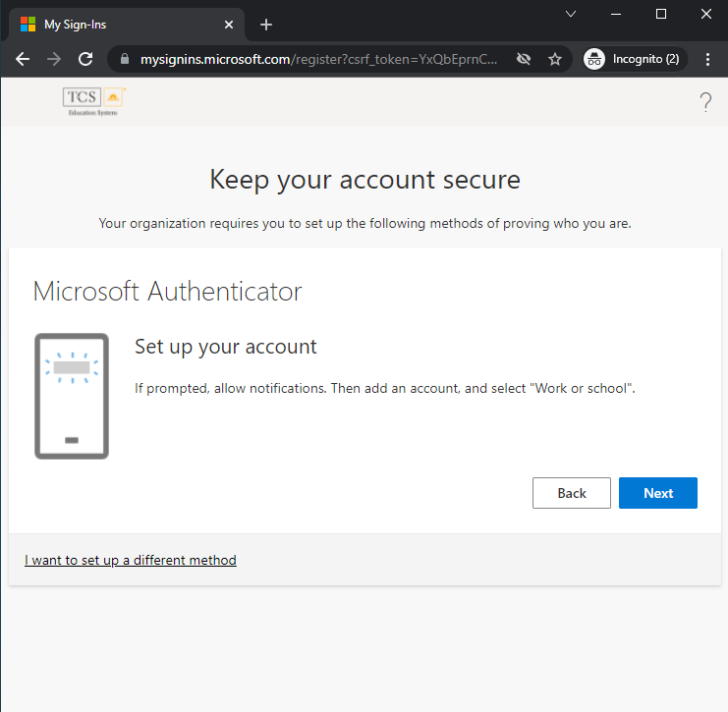Click 'I want to set up a different method'
This screenshot has height=712, width=728.
(131, 560)
